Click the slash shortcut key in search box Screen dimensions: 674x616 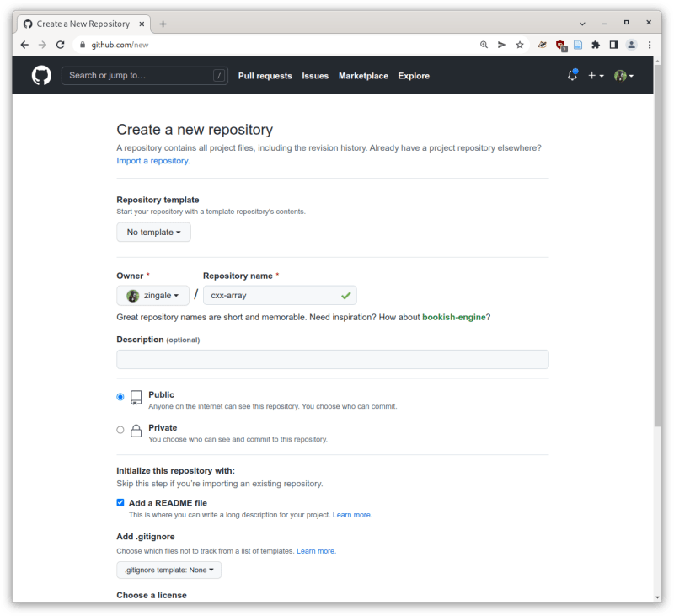coord(219,76)
